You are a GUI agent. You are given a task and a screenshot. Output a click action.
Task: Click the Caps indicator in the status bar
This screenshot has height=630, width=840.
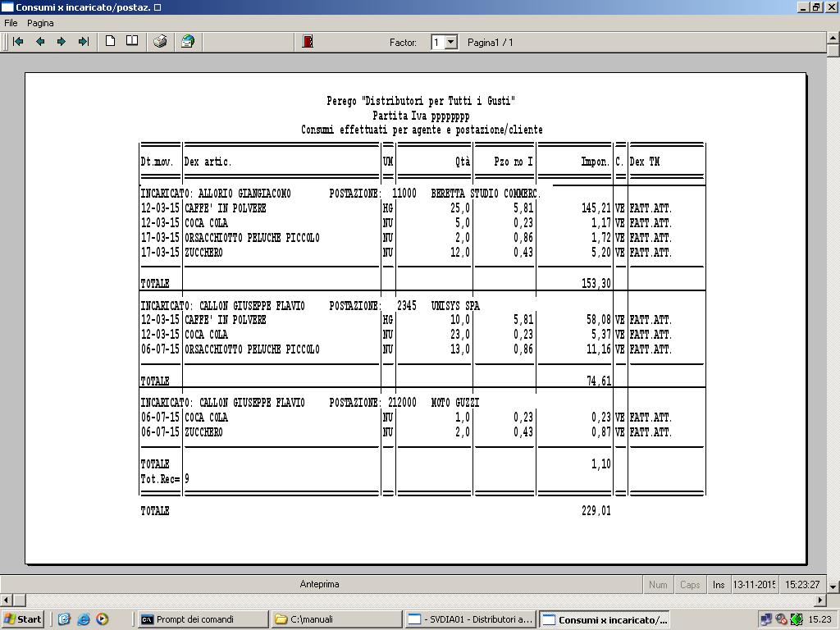pyautogui.click(x=690, y=584)
